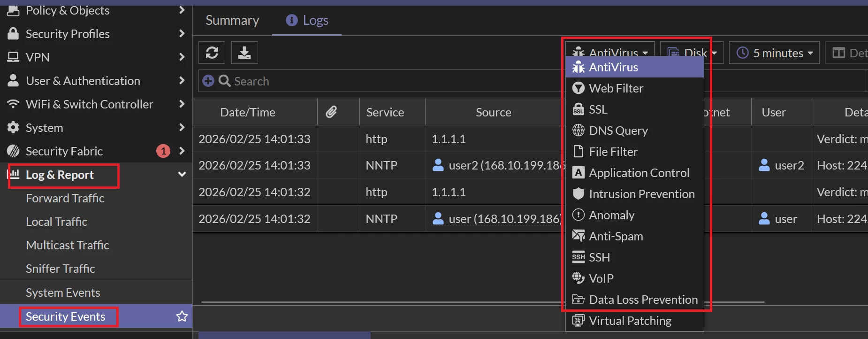The width and height of the screenshot is (868, 339).
Task: Sort by the Service column header
Action: [x=385, y=112]
